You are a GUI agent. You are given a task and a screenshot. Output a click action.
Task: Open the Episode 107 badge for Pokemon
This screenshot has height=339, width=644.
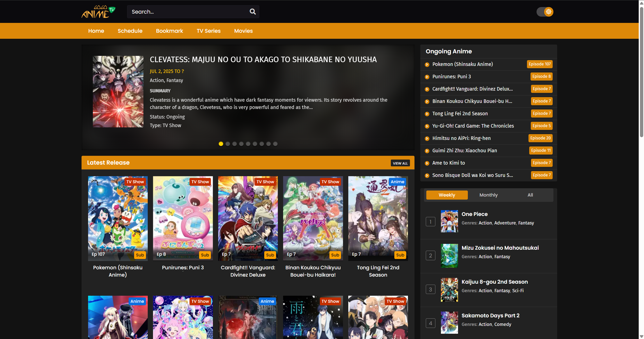[x=540, y=64]
